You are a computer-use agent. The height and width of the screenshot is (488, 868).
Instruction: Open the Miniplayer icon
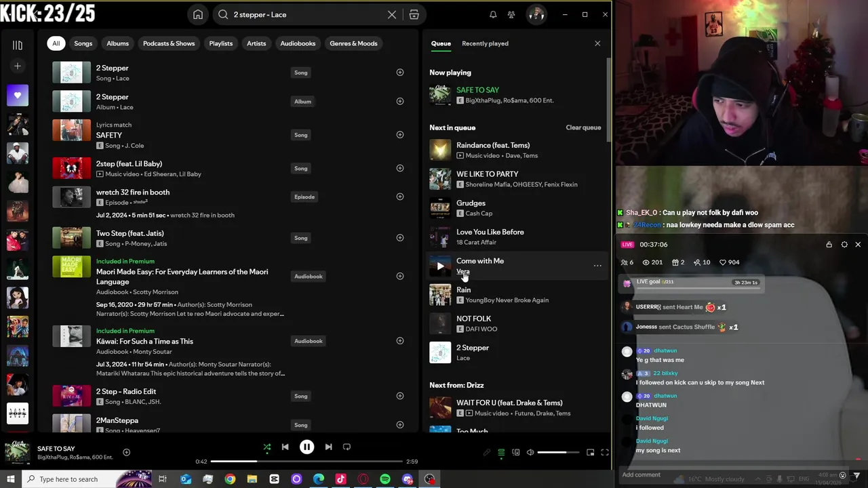[x=590, y=453]
